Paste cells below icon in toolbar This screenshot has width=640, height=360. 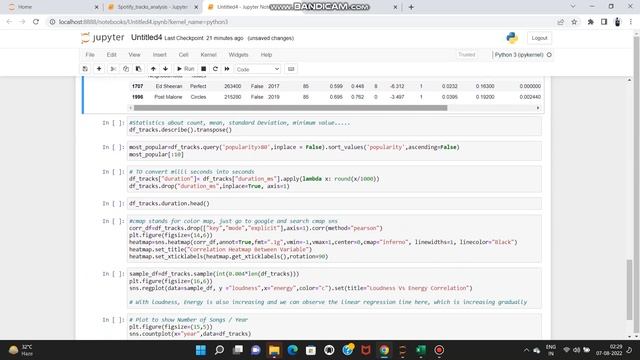[138, 69]
